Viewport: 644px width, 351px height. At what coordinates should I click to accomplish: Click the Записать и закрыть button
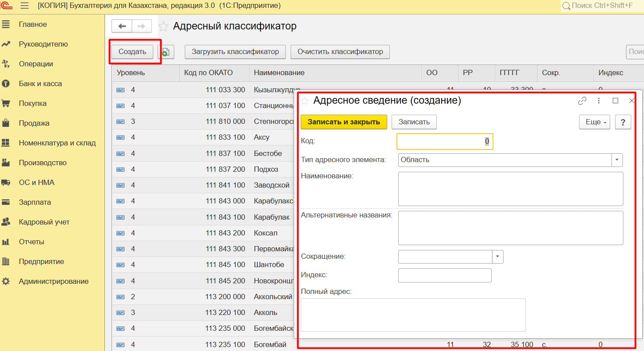344,122
